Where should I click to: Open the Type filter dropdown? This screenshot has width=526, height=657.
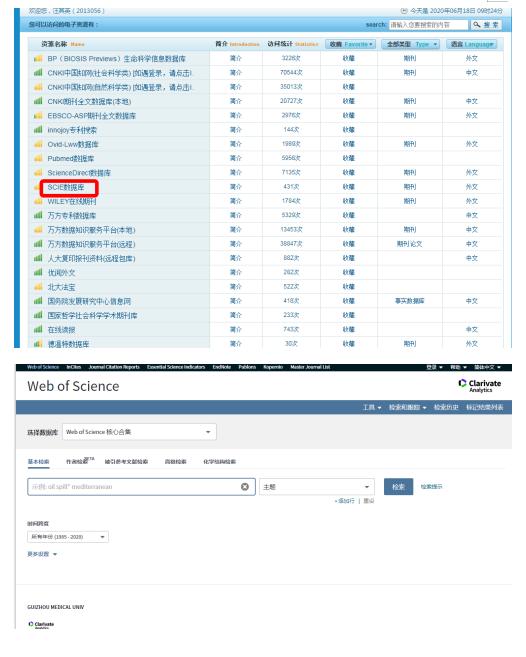(410, 44)
